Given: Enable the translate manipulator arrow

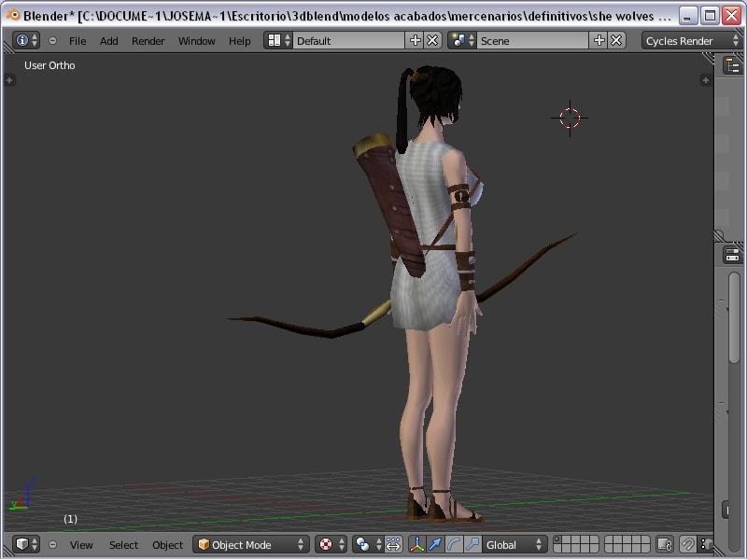Looking at the screenshot, I should coord(435,544).
